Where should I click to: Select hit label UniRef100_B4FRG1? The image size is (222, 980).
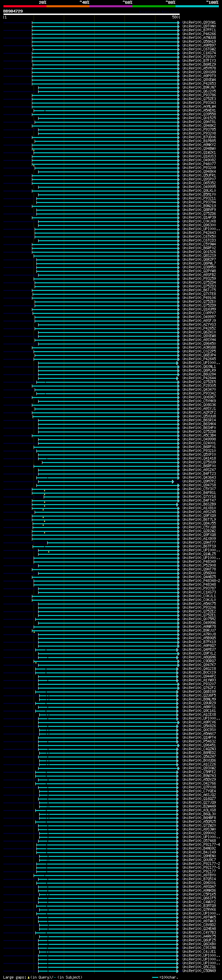[199, 493]
